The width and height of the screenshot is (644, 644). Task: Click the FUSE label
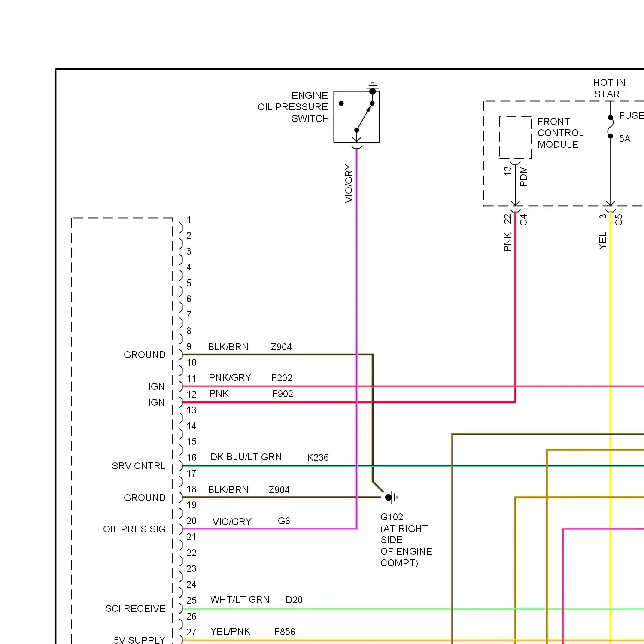click(632, 116)
